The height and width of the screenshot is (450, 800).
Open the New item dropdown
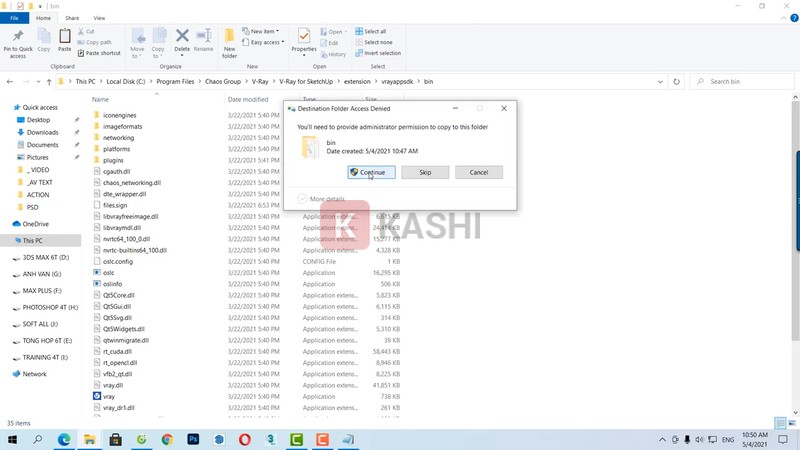[264, 31]
